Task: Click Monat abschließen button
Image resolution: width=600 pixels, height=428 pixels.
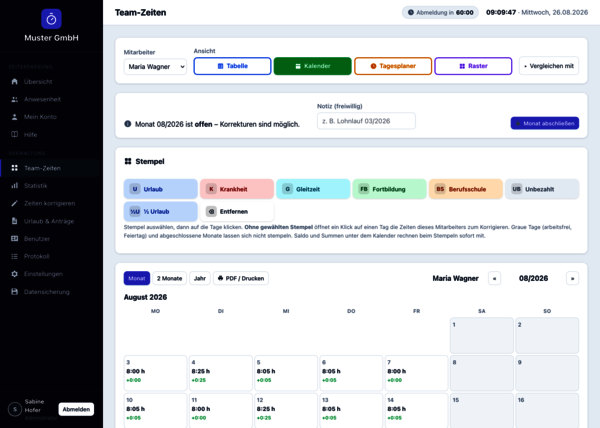Action: [x=545, y=123]
